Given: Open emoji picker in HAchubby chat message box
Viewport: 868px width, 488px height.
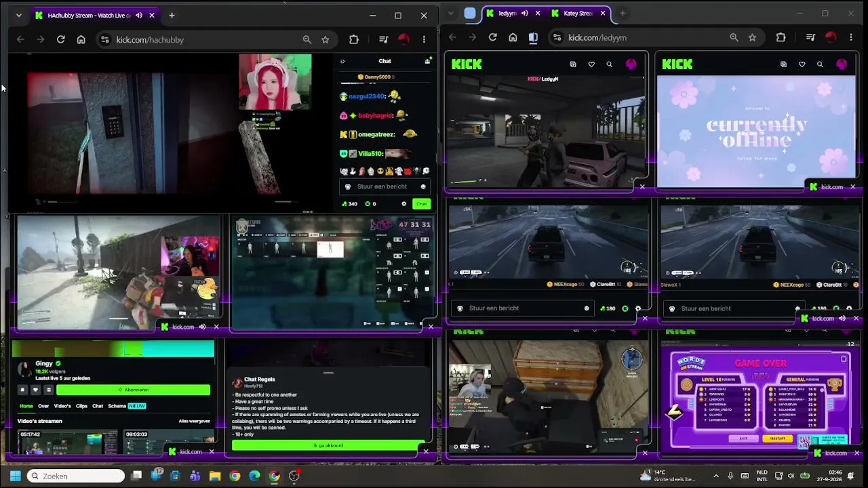Looking at the screenshot, I should pyautogui.click(x=423, y=186).
